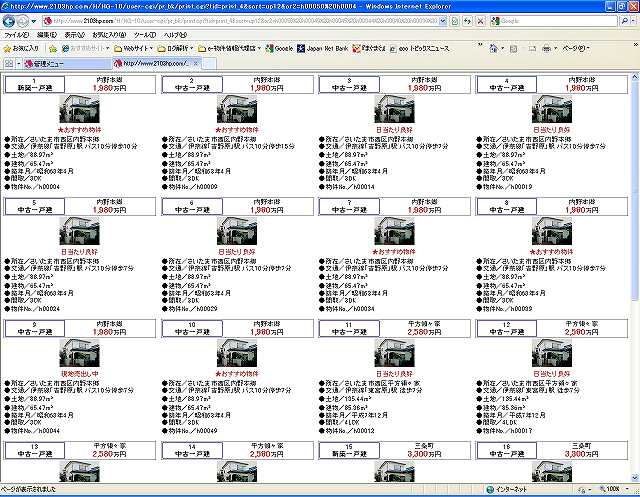Screen dimensions: 640x497
Task: Click the add to favorites bar star icon
Action: pos(53,49)
